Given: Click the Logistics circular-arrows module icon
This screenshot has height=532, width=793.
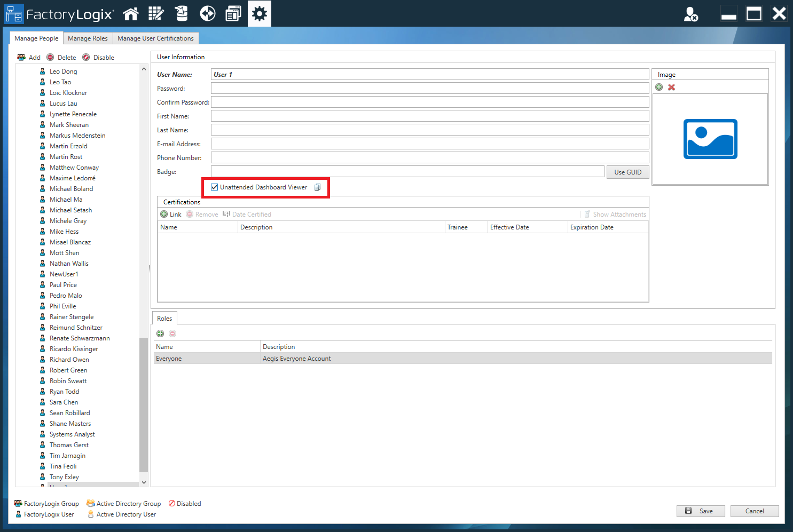Looking at the screenshot, I should click(x=207, y=13).
